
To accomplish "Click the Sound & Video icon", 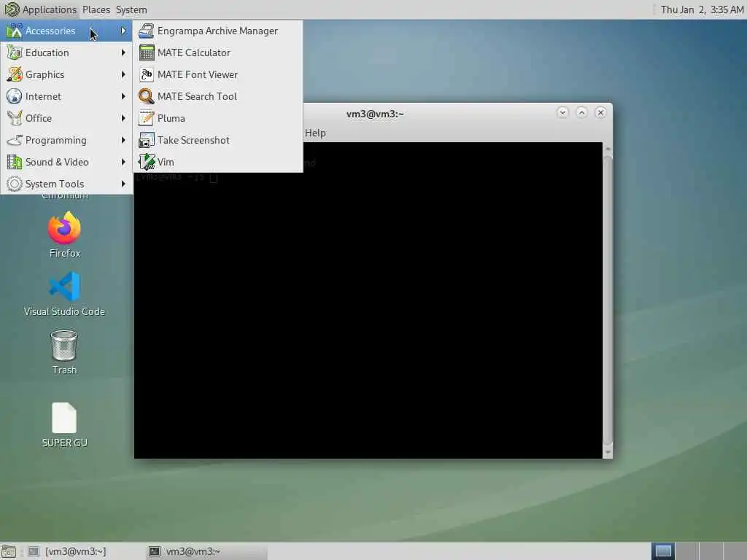I will 15,163.
